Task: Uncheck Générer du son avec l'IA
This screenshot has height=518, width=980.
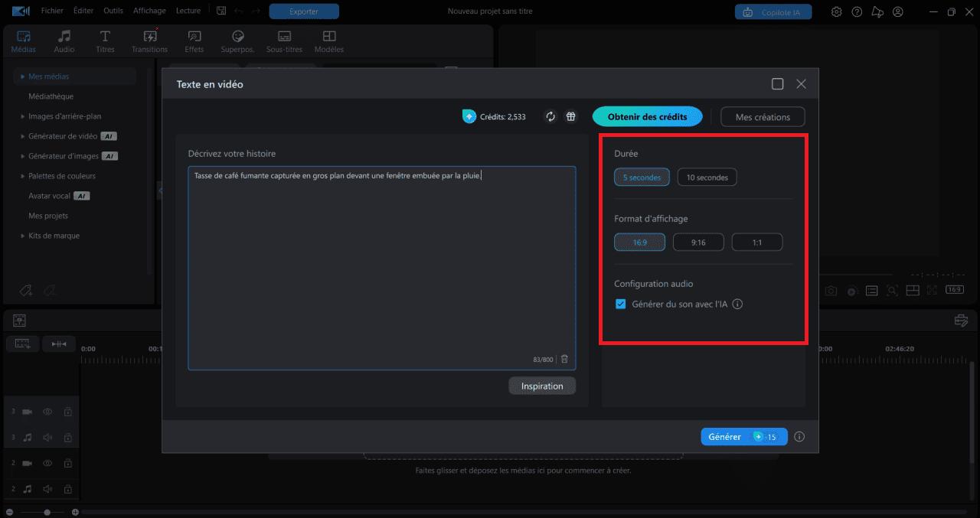Action: click(x=620, y=304)
